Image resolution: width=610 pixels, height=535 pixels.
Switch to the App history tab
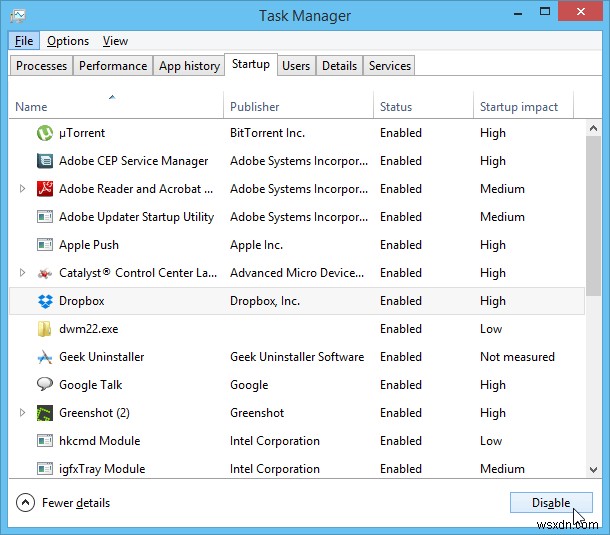click(x=189, y=66)
